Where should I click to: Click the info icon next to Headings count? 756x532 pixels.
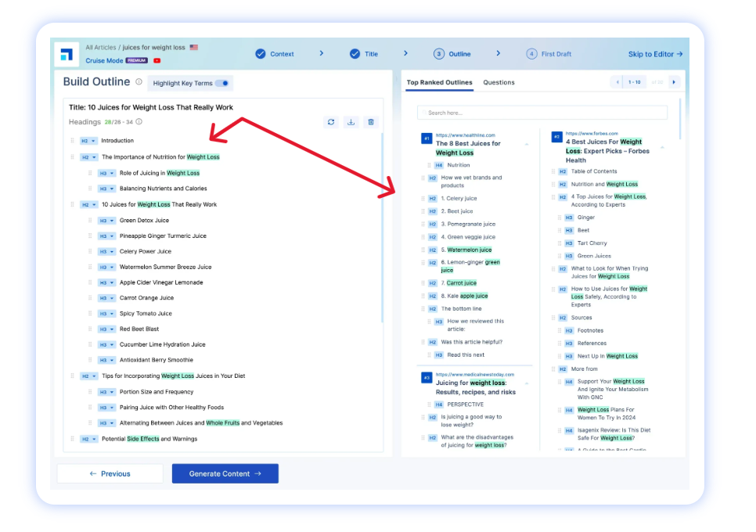[x=139, y=122]
